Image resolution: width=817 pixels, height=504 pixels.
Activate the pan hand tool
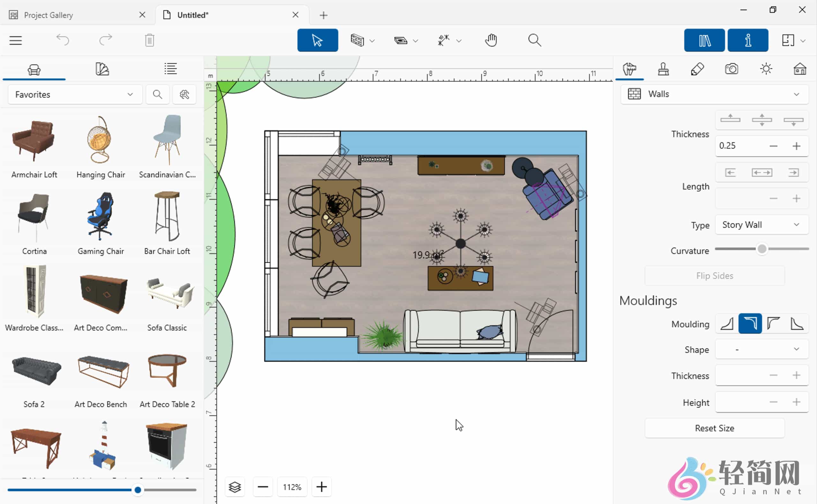click(x=491, y=40)
